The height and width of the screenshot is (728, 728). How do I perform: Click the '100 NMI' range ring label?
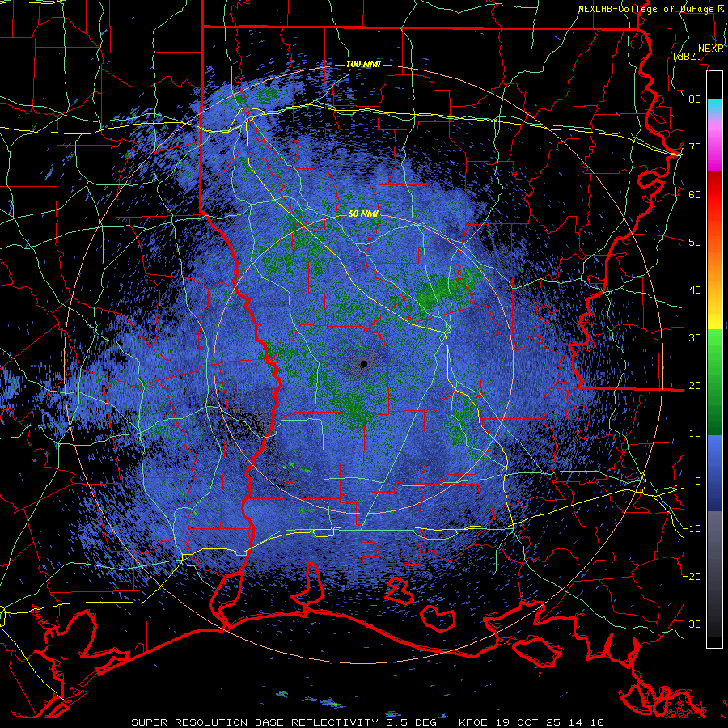pos(363,64)
